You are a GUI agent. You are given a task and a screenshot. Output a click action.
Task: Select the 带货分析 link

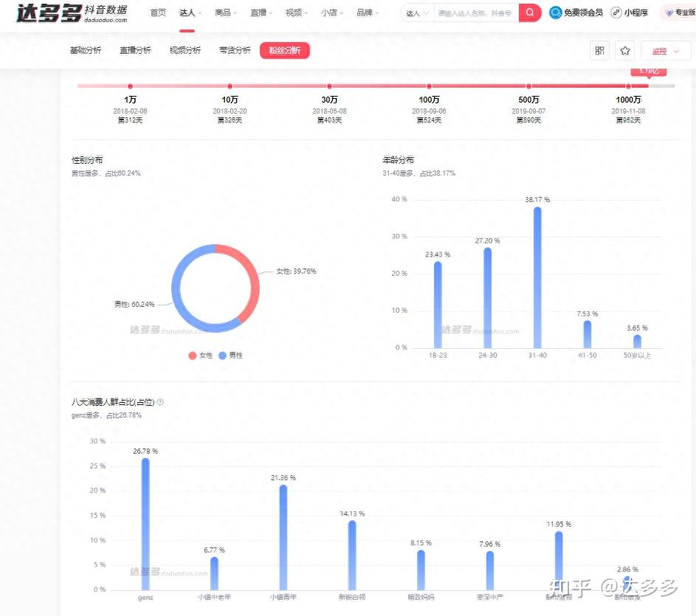(x=235, y=50)
